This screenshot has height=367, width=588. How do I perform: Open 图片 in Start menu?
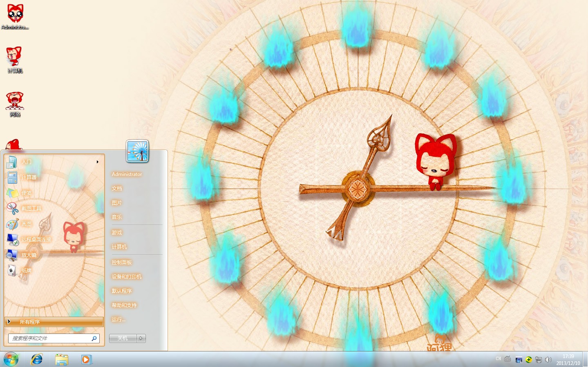[117, 203]
